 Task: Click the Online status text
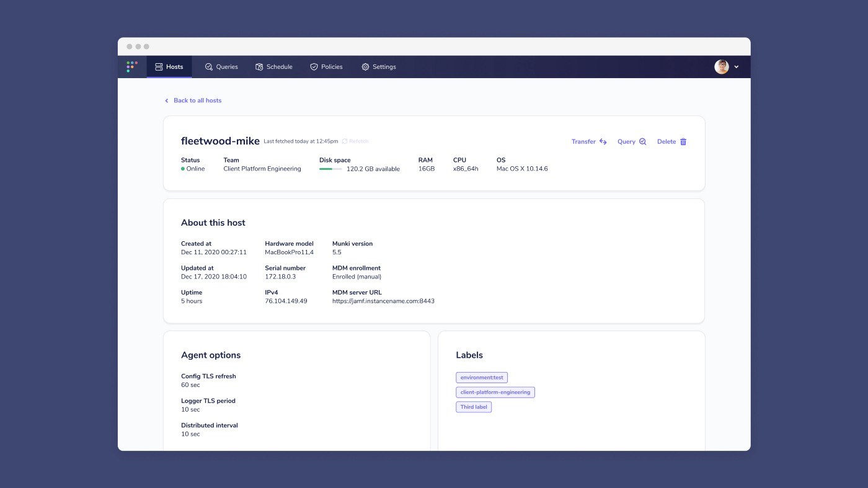click(195, 169)
